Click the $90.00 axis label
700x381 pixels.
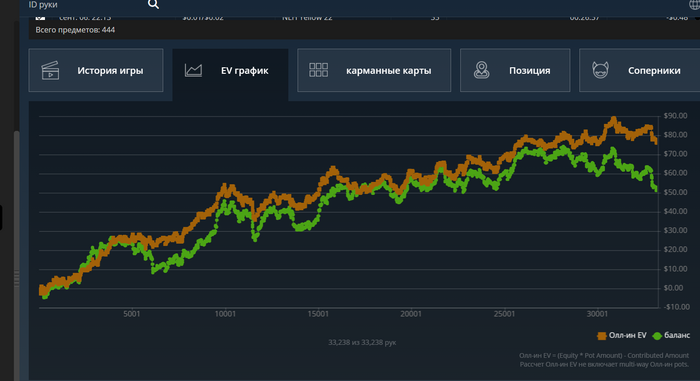click(x=675, y=116)
